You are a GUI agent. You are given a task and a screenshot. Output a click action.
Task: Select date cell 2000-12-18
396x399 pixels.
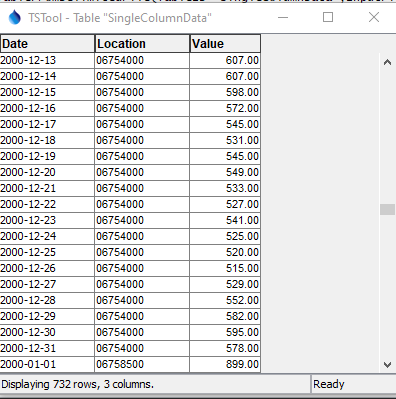click(x=47, y=140)
